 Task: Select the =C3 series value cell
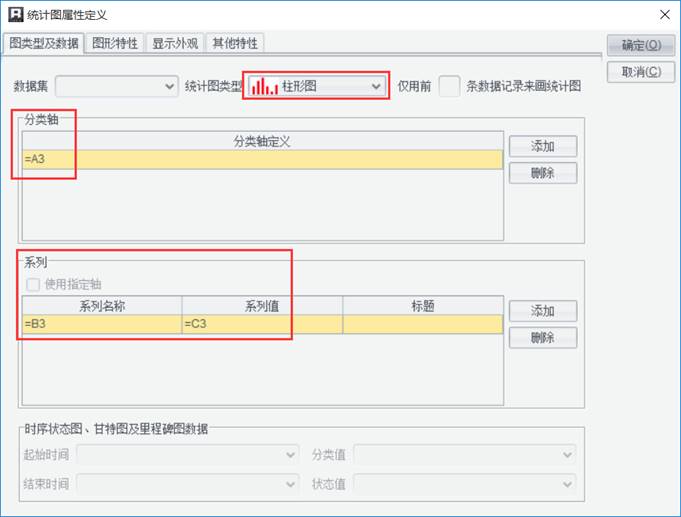tap(262, 324)
